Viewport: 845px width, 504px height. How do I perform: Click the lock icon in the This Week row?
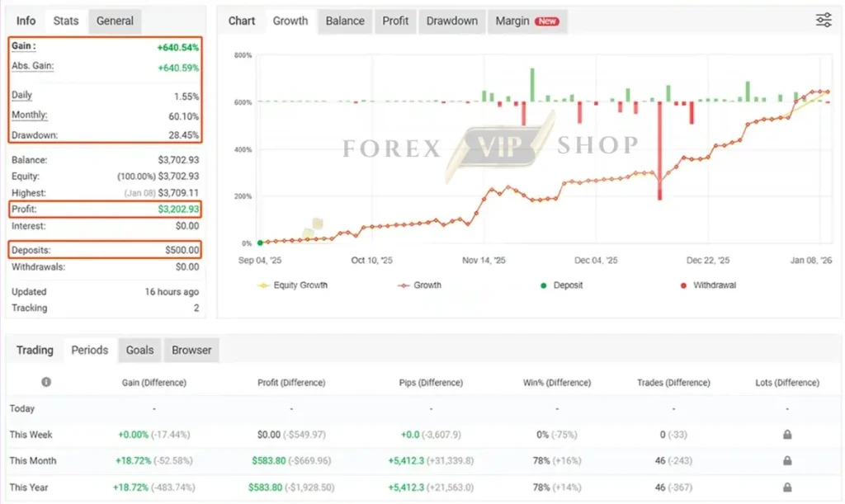click(x=787, y=435)
